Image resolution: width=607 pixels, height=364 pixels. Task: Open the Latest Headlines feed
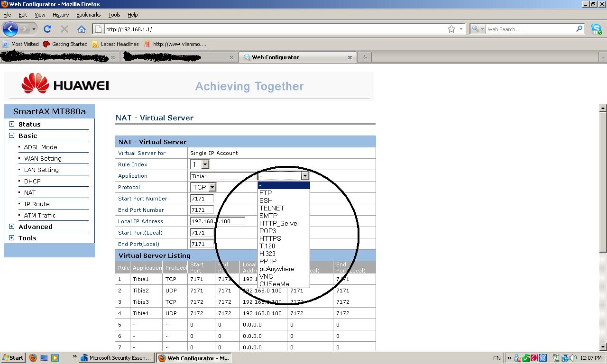click(116, 44)
